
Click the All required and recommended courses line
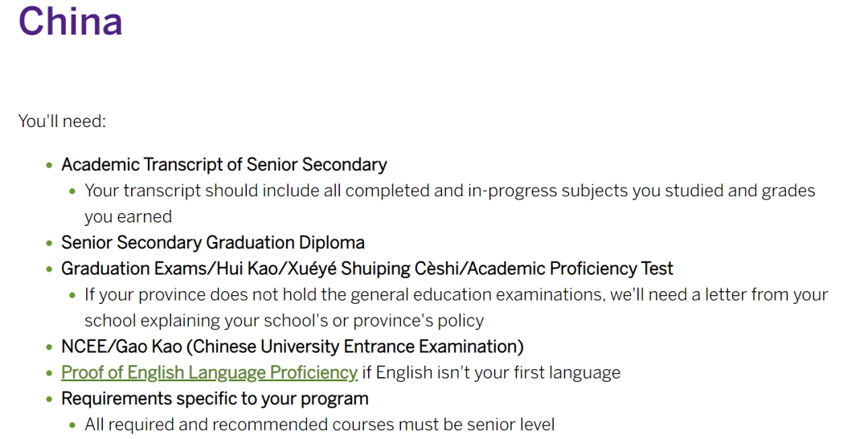coord(319,425)
